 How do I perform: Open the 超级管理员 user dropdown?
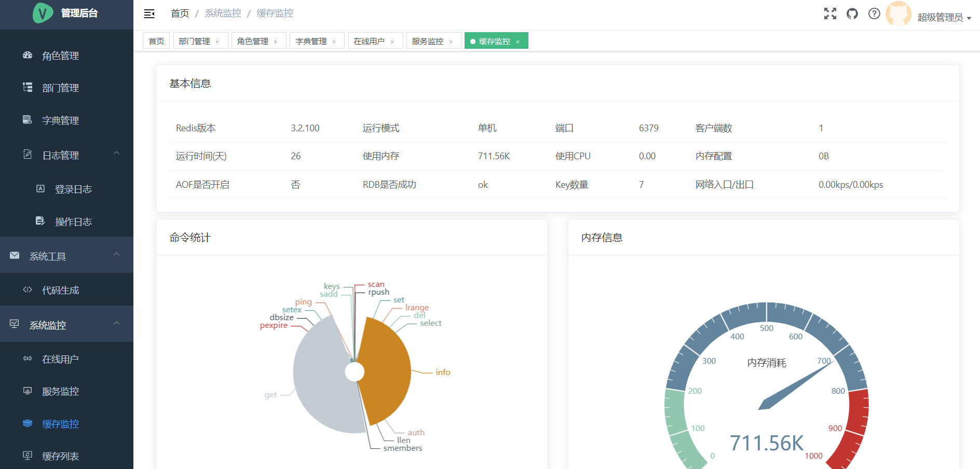(x=944, y=18)
